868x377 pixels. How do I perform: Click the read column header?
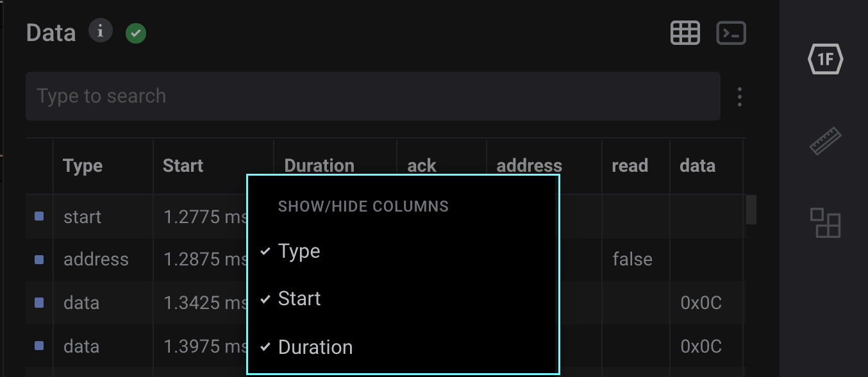[x=630, y=165]
